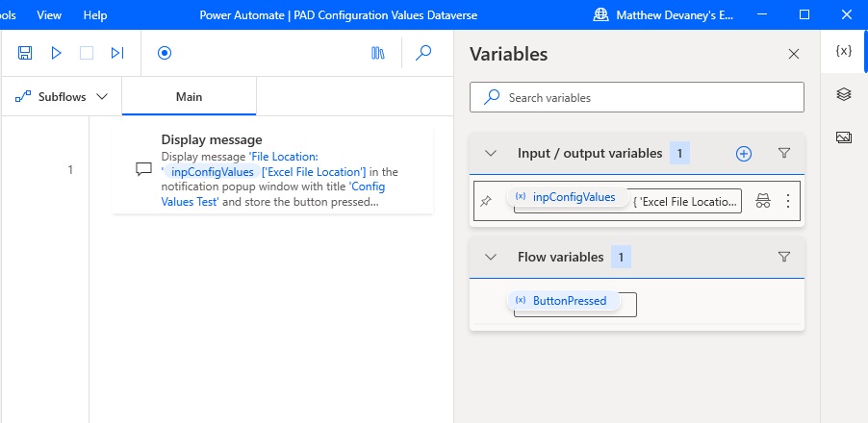Open the Subflows dropdown
This screenshot has height=423, width=868.
pyautogui.click(x=61, y=97)
